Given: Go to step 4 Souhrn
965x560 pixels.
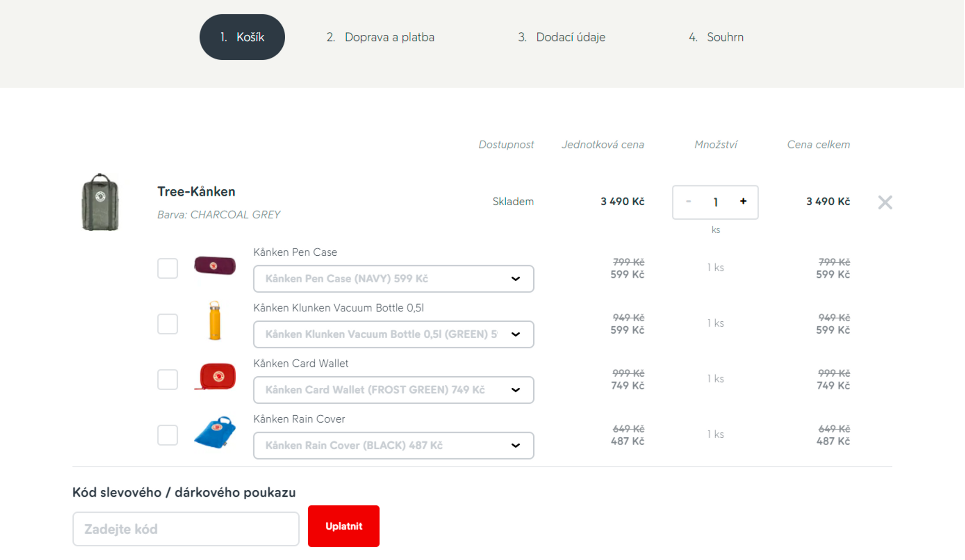Looking at the screenshot, I should click(716, 37).
